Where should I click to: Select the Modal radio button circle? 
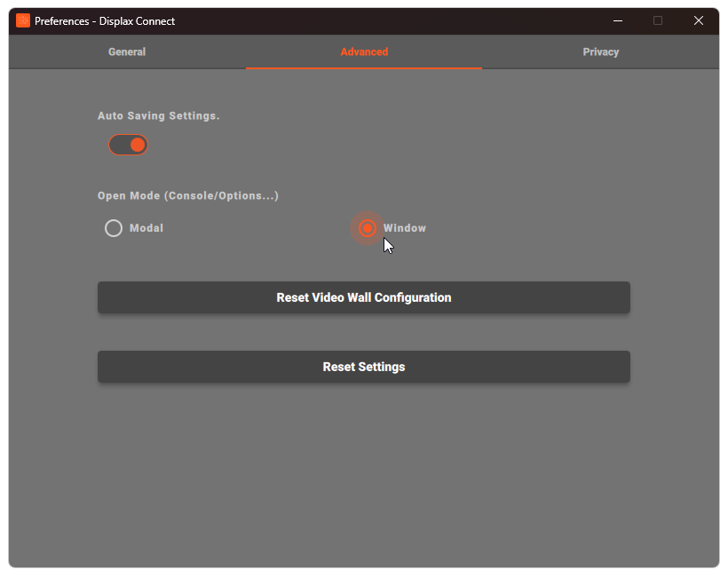point(114,228)
